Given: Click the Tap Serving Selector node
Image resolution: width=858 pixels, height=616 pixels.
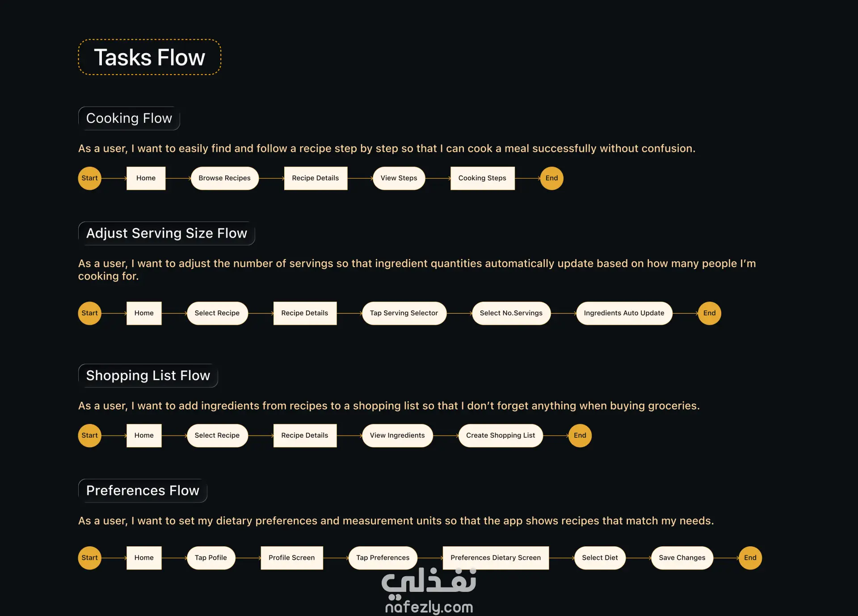Looking at the screenshot, I should pos(404,313).
